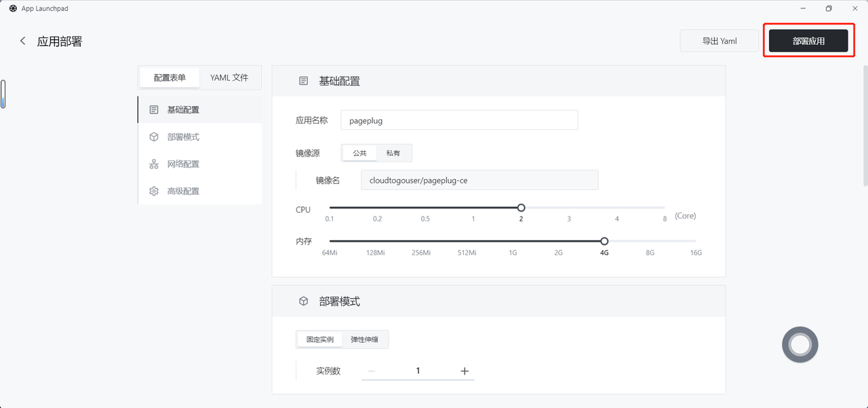Open the 配置表单 tab
Image resolution: width=868 pixels, height=408 pixels.
pyautogui.click(x=170, y=78)
